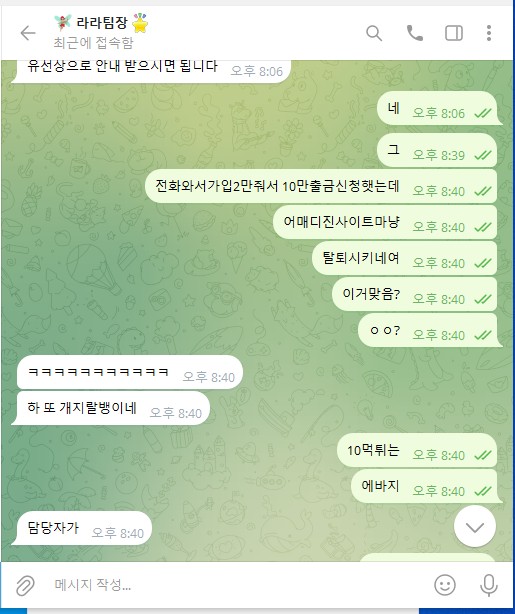Click the 'ㅋㅋㅋㅋㅋㅋㅋㅋㅋㅋㅋ' message bubble

pyautogui.click(x=130, y=372)
